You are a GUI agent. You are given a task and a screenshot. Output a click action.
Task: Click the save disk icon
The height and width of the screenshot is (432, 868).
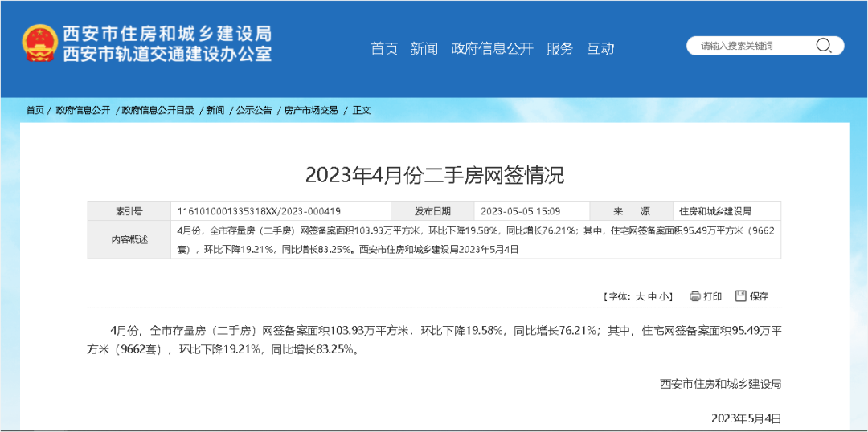coord(741,296)
